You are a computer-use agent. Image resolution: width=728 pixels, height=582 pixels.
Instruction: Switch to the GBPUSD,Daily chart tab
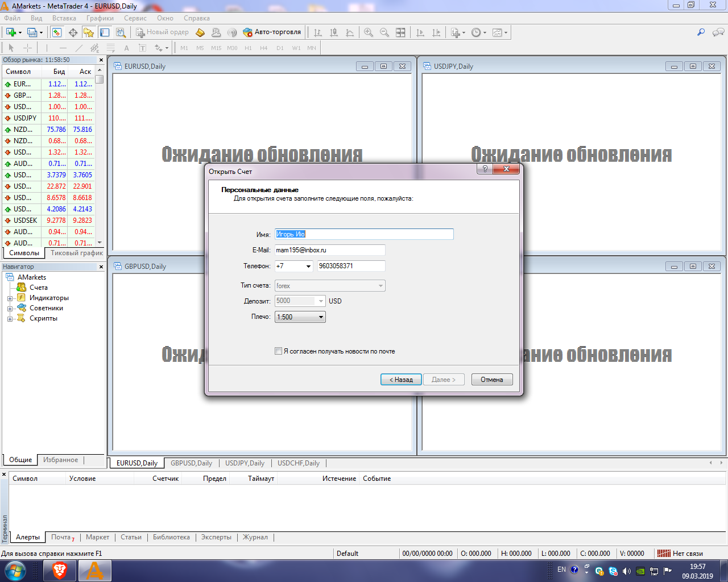tap(191, 463)
